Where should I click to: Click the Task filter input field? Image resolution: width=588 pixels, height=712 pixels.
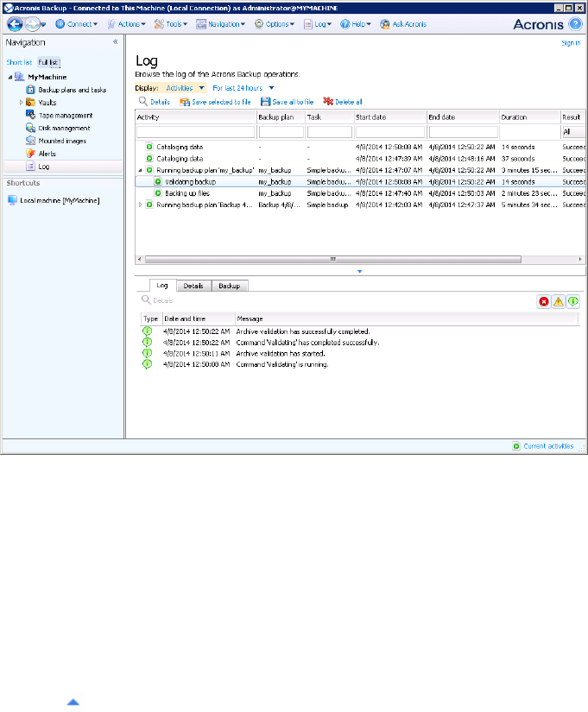click(x=330, y=132)
